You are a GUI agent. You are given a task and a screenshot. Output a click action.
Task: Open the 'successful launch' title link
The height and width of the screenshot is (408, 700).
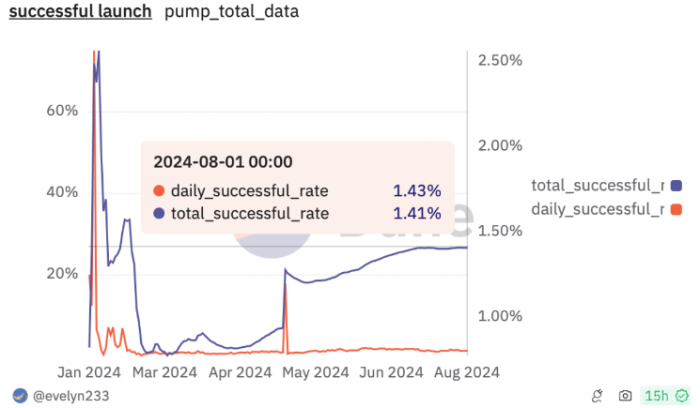[80, 13]
